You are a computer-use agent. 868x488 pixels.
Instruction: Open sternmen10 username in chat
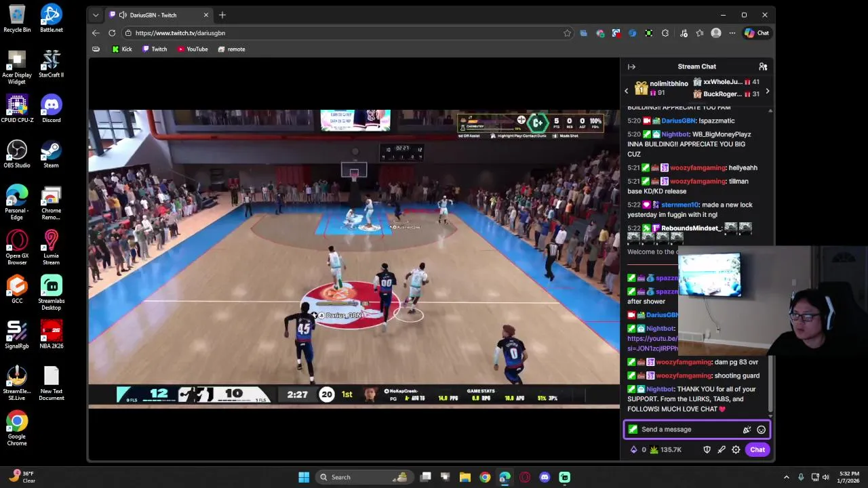point(679,205)
